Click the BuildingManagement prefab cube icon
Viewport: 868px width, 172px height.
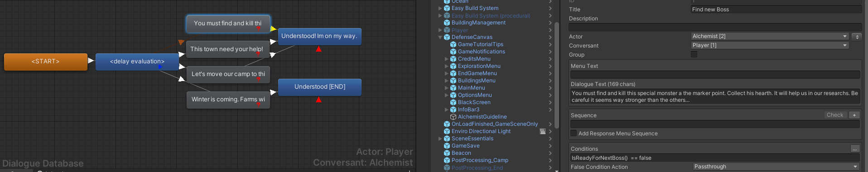click(x=447, y=23)
